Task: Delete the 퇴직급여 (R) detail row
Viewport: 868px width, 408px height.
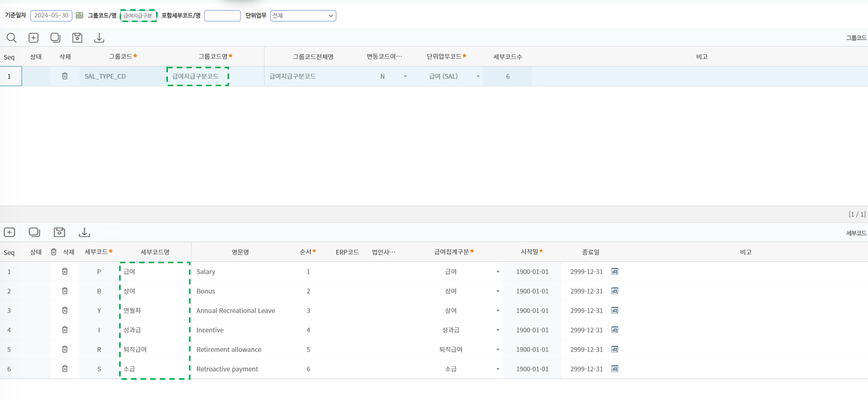Action: 65,349
